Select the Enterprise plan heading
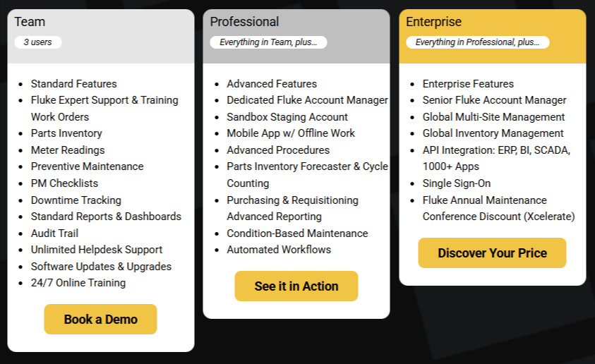Viewport: 595px width, 364px height. pos(433,22)
